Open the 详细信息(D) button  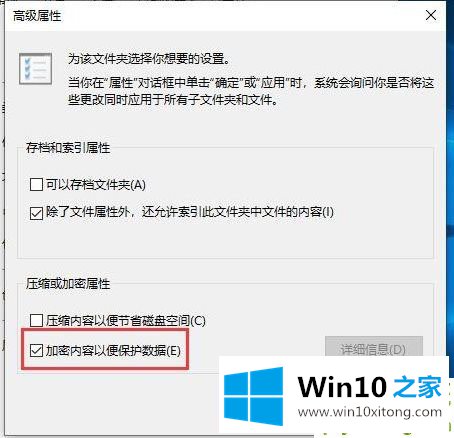(x=374, y=349)
